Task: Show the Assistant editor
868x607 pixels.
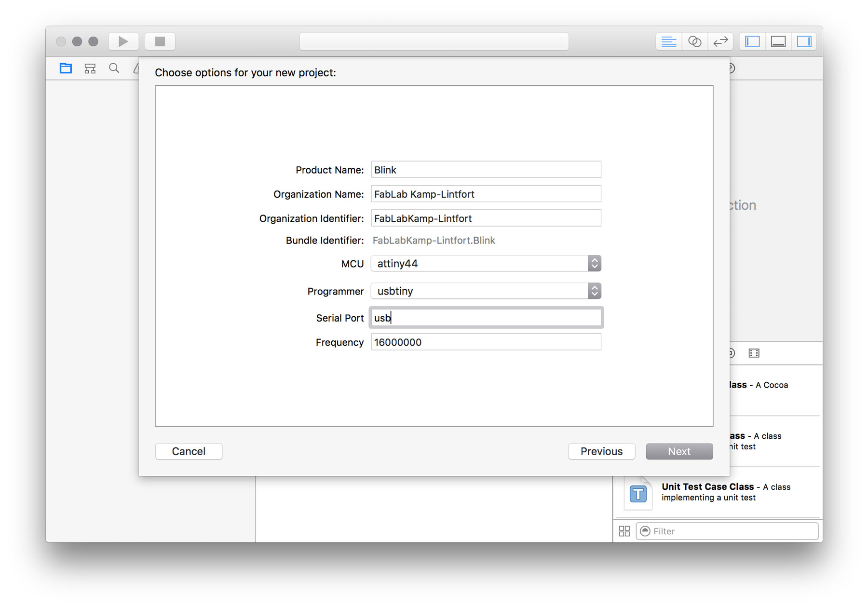Action: click(694, 41)
